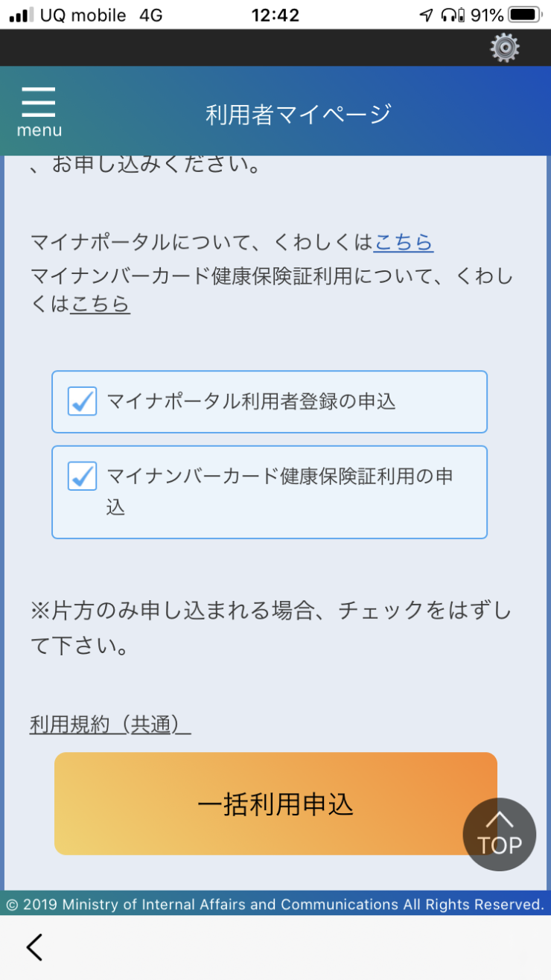Tap the TOP scroll-to-top button
The width and height of the screenshot is (551, 980).
pyautogui.click(x=499, y=834)
